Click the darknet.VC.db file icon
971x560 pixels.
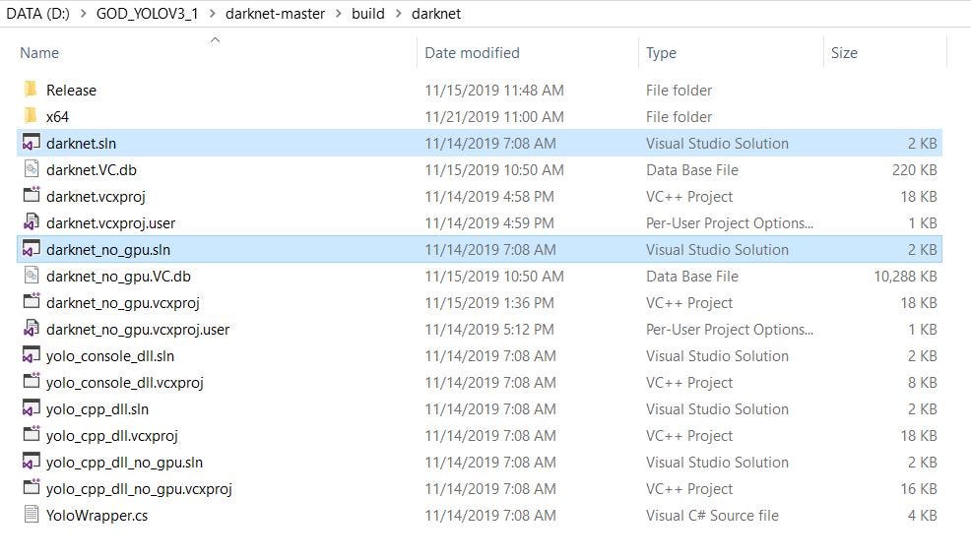tap(31, 169)
